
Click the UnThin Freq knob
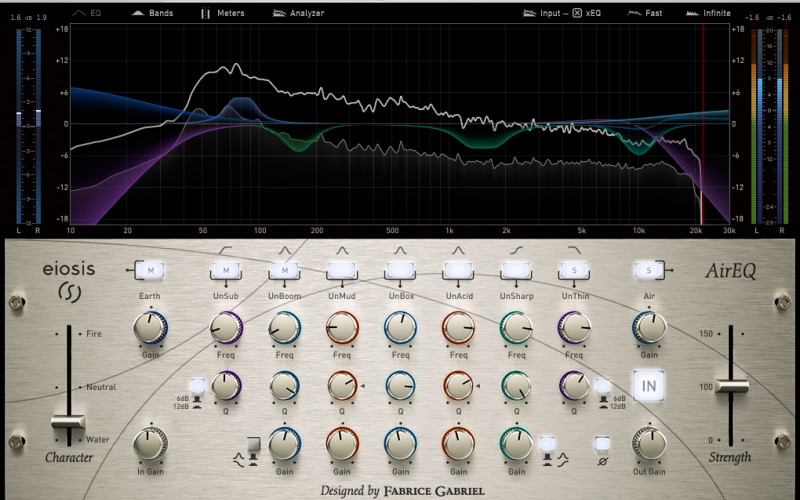pyautogui.click(x=574, y=328)
